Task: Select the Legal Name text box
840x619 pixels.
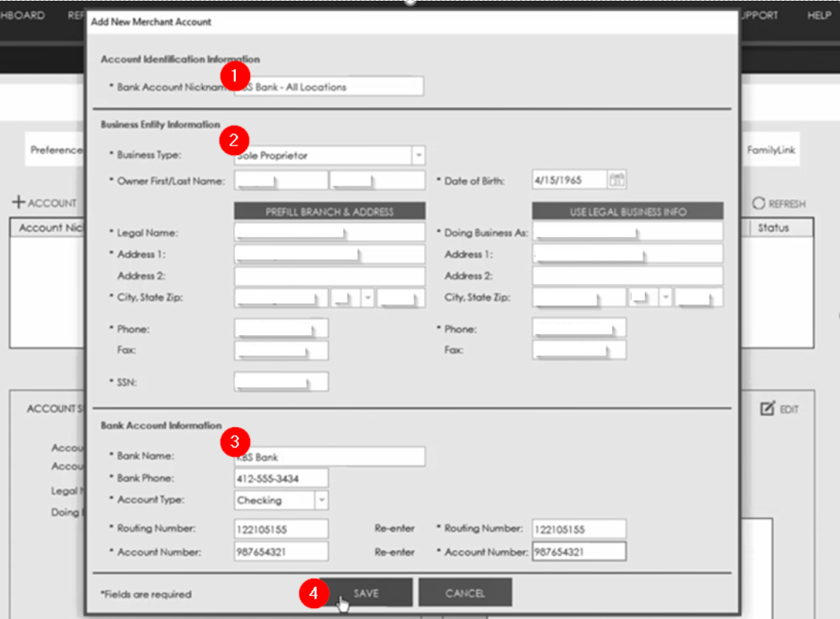Action: [330, 233]
